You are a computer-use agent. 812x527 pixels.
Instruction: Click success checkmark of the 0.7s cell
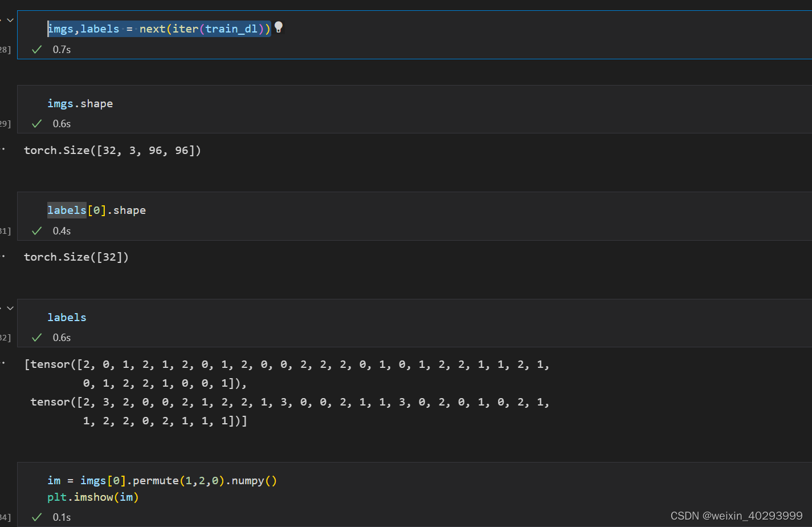point(37,50)
